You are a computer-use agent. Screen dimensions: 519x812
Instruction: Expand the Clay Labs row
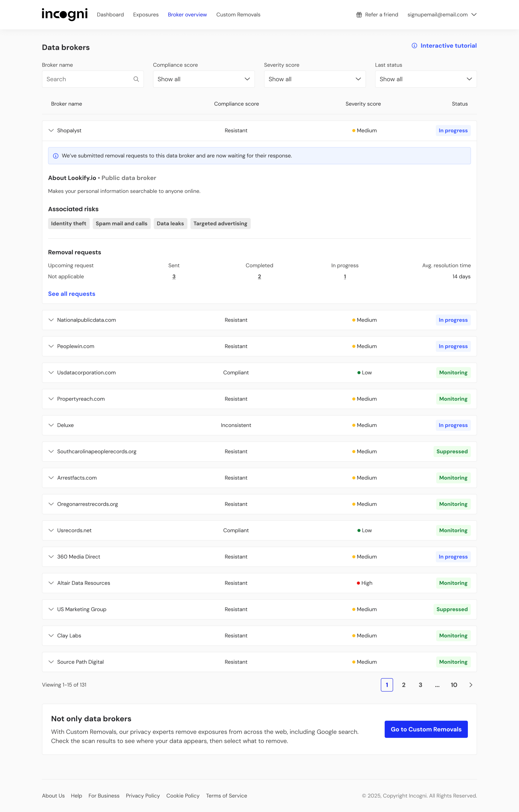click(51, 636)
